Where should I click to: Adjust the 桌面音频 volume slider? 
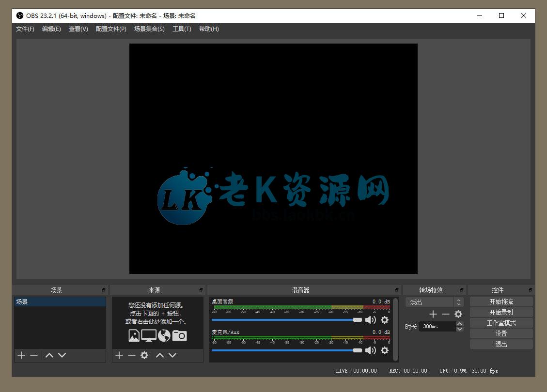pyautogui.click(x=287, y=320)
